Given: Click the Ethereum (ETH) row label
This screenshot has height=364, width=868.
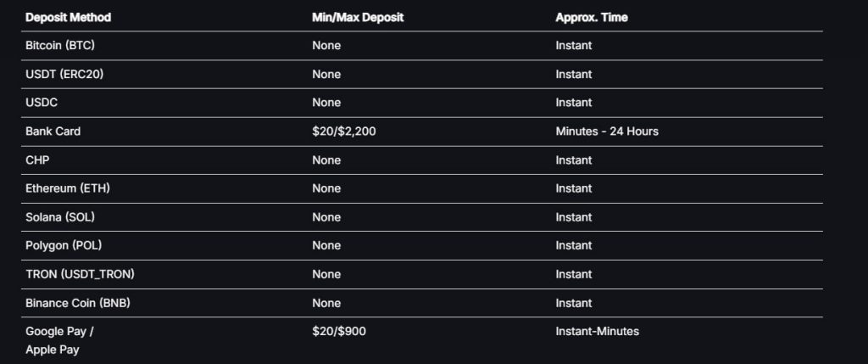Looking at the screenshot, I should click(x=68, y=188).
